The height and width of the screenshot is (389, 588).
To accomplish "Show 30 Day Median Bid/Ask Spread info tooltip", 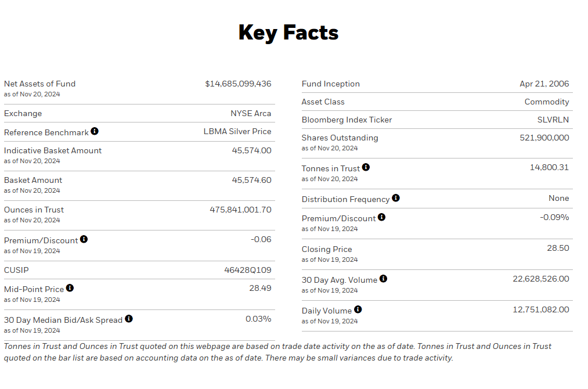I will click(129, 319).
